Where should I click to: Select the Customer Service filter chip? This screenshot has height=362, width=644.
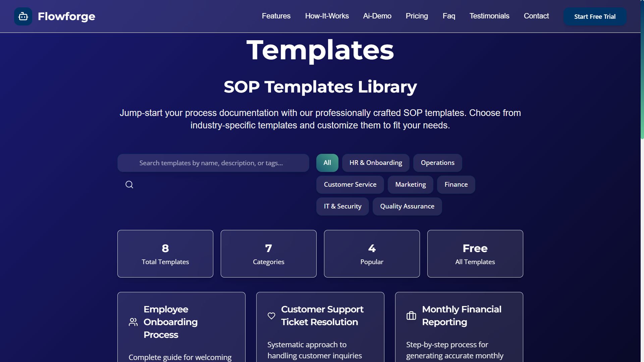[350, 185]
